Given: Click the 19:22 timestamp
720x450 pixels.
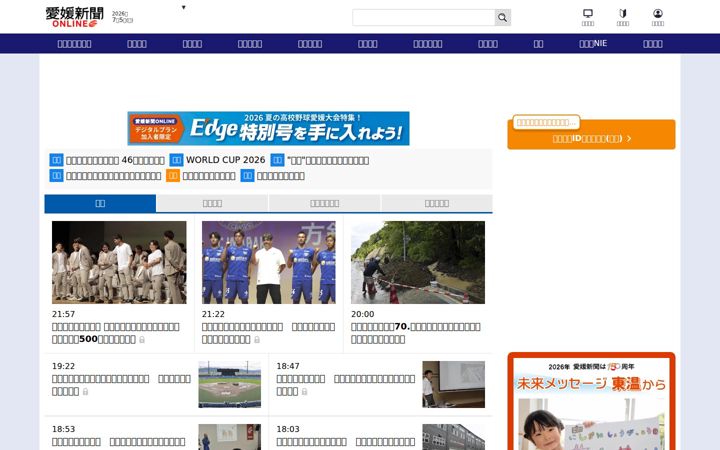Looking at the screenshot, I should point(63,366).
